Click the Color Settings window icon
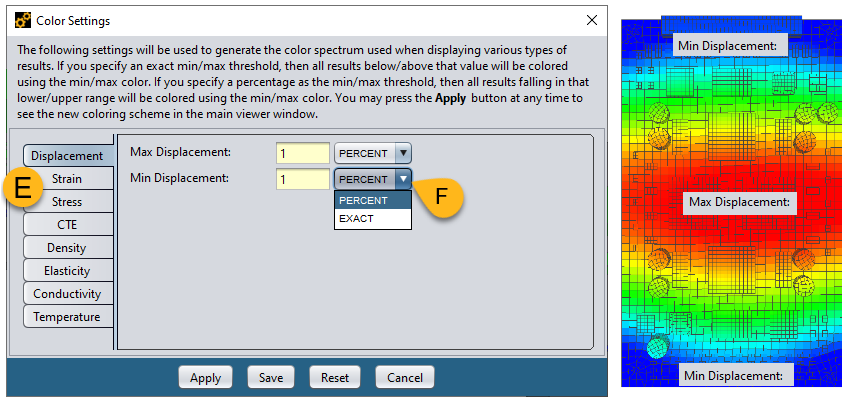 click(x=22, y=20)
